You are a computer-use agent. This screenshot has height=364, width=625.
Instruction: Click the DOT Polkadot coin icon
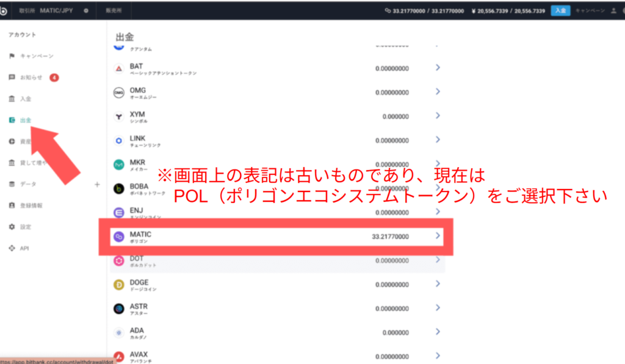(x=119, y=261)
